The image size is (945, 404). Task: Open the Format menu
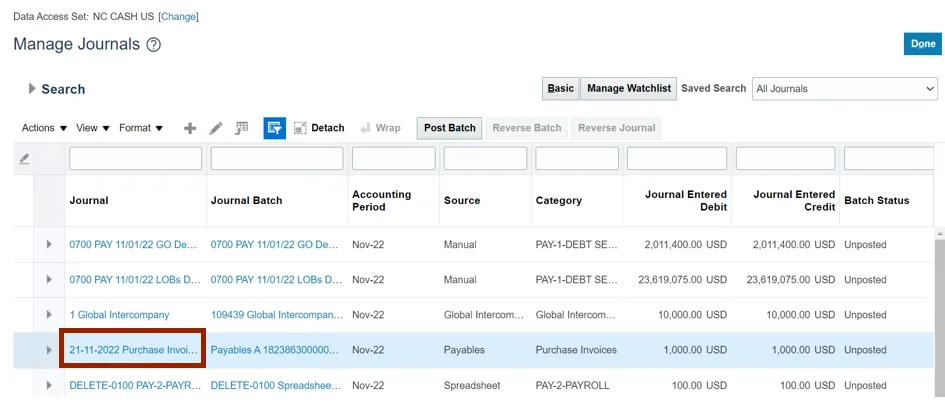(140, 128)
